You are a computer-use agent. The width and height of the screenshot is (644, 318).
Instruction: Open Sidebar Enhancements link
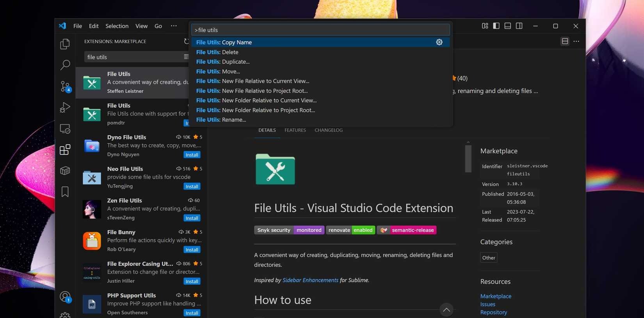coord(310,280)
